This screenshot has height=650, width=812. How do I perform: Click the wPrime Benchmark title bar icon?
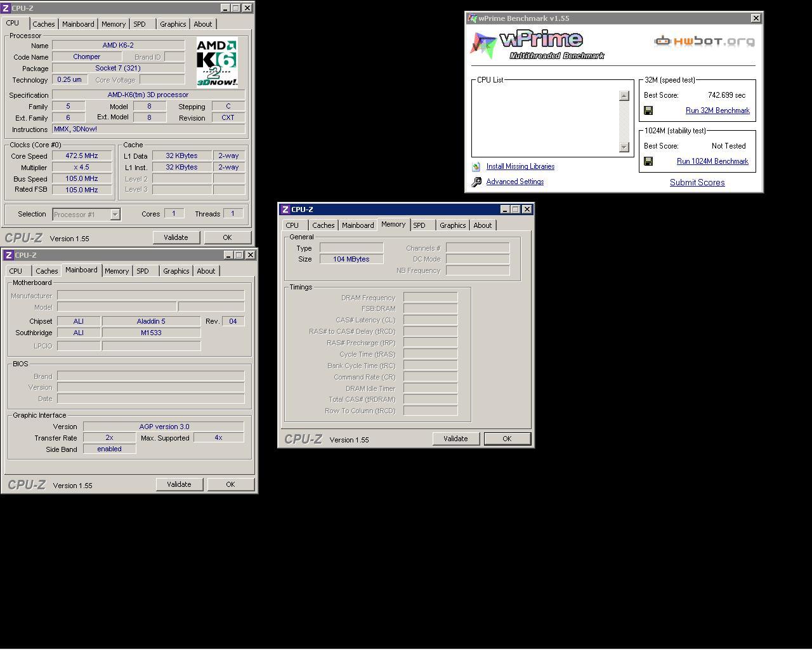click(x=472, y=18)
